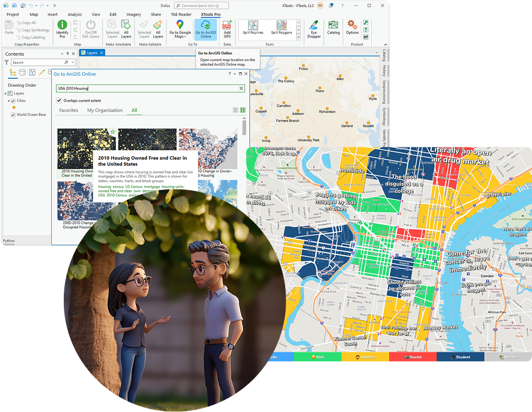The height and width of the screenshot is (412, 532).
Task: Clear the USA 2010 Housing search text
Action: [x=241, y=88]
